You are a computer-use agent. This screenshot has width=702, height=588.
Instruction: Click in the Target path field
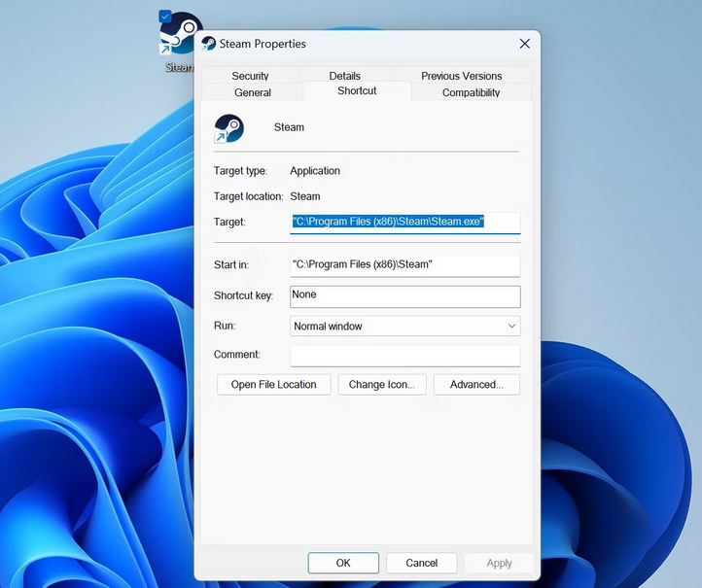(405, 222)
